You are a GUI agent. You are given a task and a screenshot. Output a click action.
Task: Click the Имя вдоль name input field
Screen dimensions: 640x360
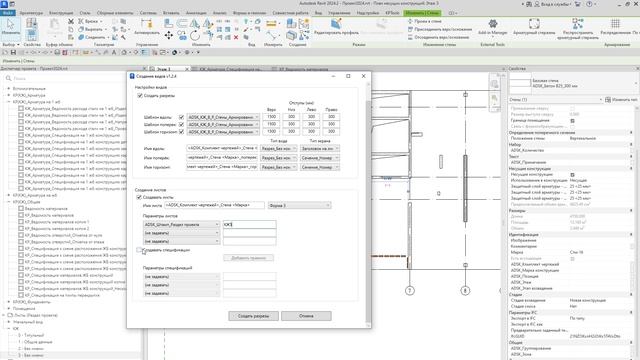pyautogui.click(x=222, y=149)
